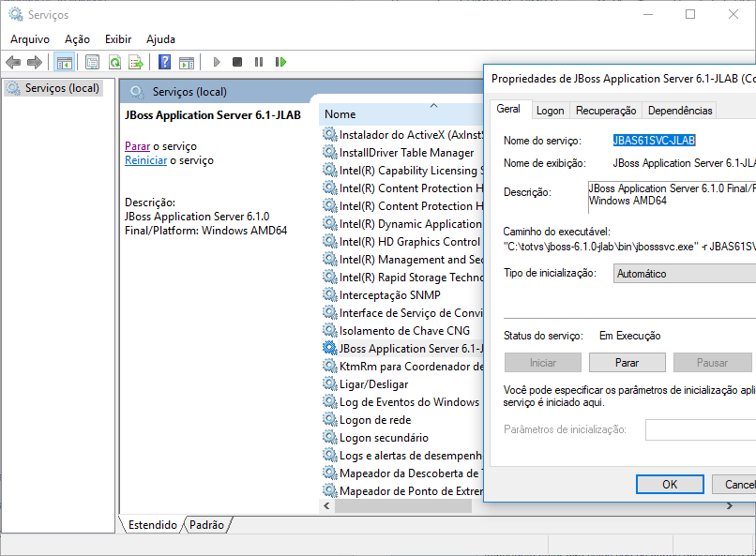The height and width of the screenshot is (556, 756).
Task: Click the Parar button in properties dialog
Action: tap(627, 363)
